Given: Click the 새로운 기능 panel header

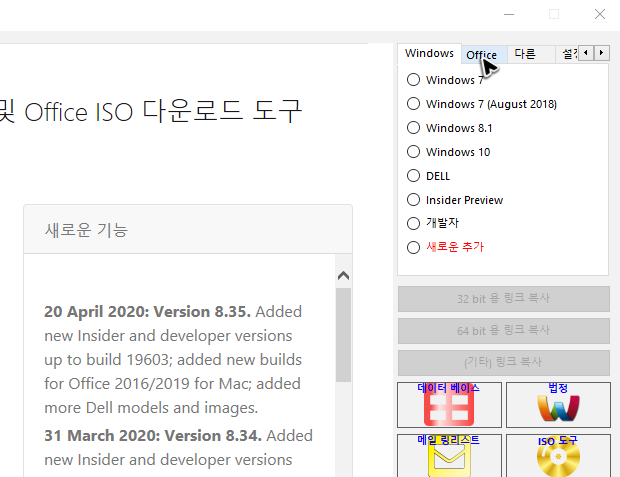Looking at the screenshot, I should [x=188, y=229].
